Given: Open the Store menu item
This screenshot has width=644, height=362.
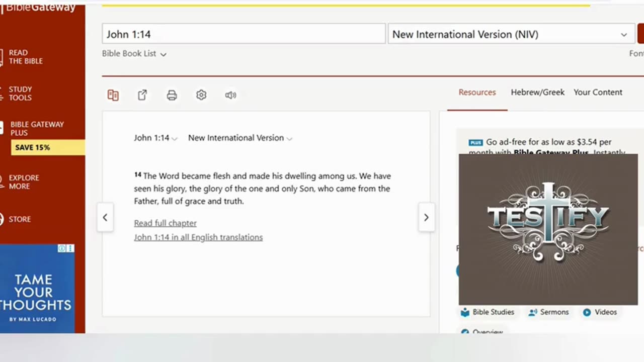Looking at the screenshot, I should (20, 219).
